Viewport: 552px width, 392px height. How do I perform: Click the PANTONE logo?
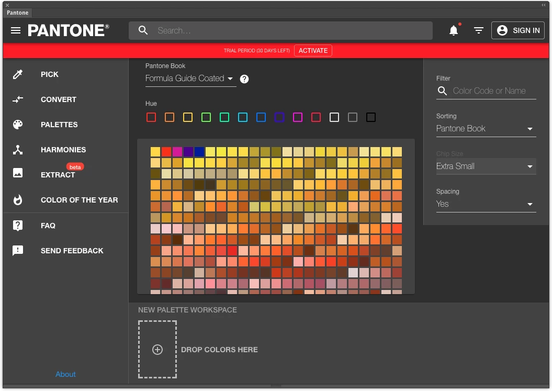(69, 31)
